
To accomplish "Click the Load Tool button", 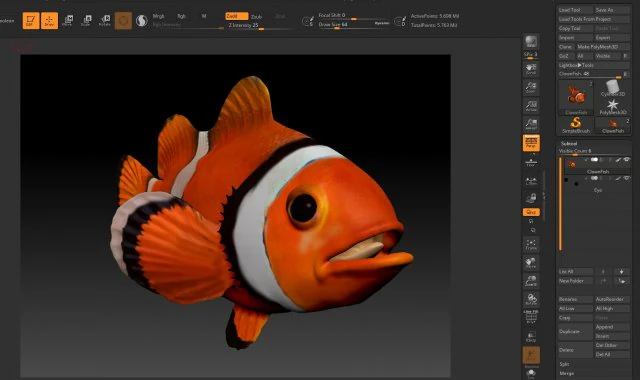I will (575, 10).
